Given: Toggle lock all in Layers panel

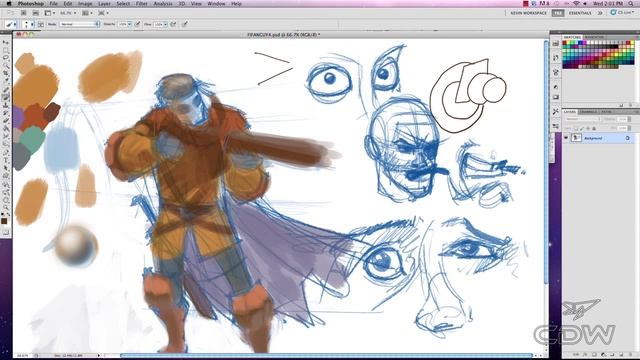Looking at the screenshot, I should pos(594,128).
